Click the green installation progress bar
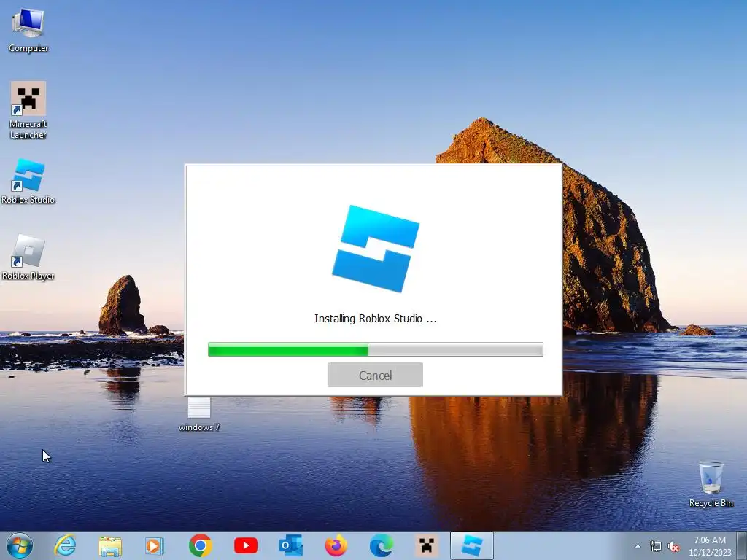The width and height of the screenshot is (747, 560). (376, 349)
